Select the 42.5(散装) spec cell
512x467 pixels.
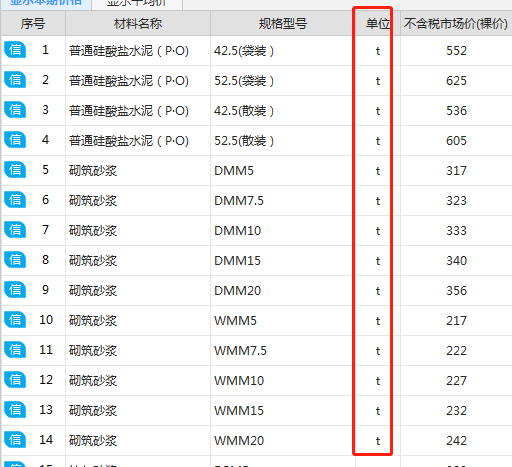click(283, 111)
